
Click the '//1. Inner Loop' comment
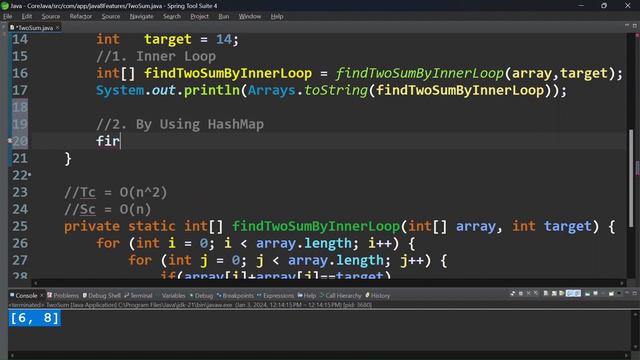[156, 56]
